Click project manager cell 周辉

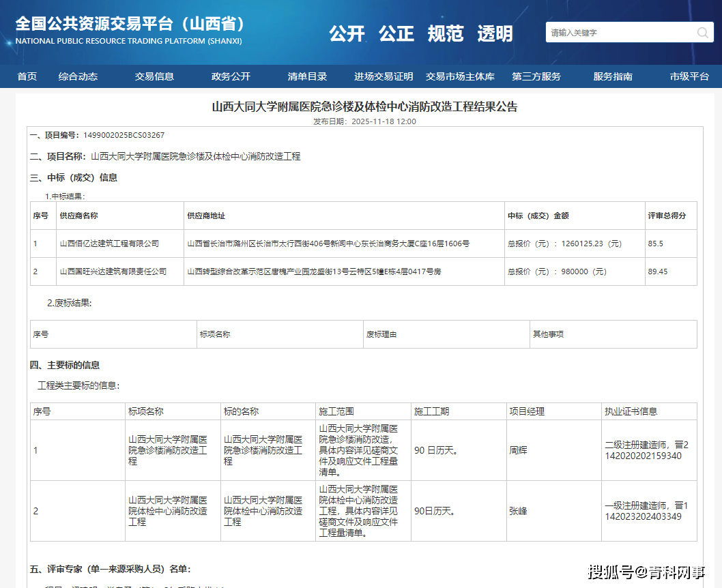tap(519, 451)
